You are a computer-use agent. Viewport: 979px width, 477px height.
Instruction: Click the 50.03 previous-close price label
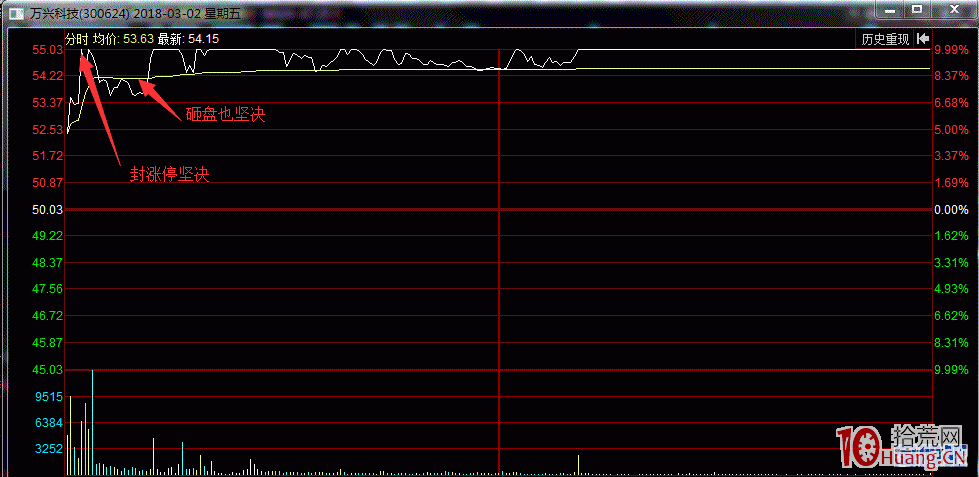click(48, 210)
